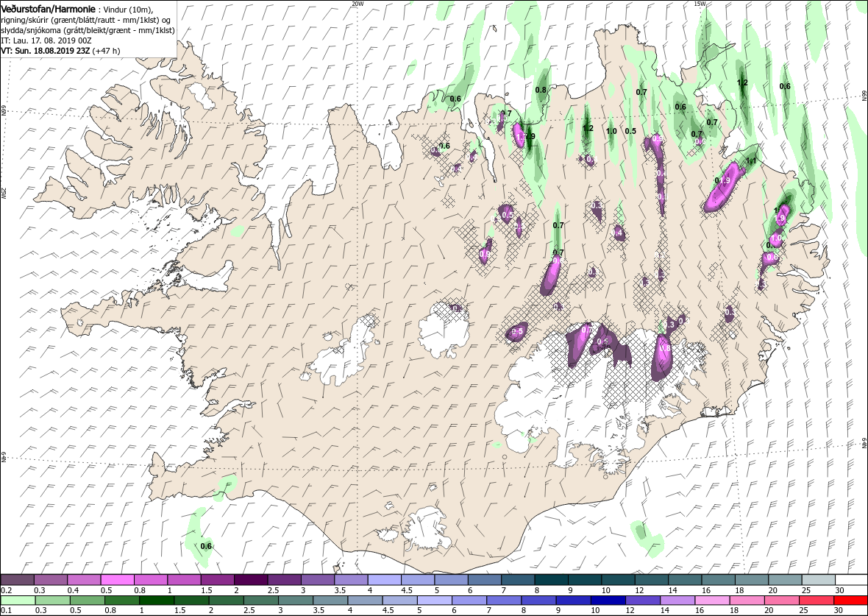The height and width of the screenshot is (616, 868).
Task: Click the 7 label in the lower legend
Action: coord(489,610)
